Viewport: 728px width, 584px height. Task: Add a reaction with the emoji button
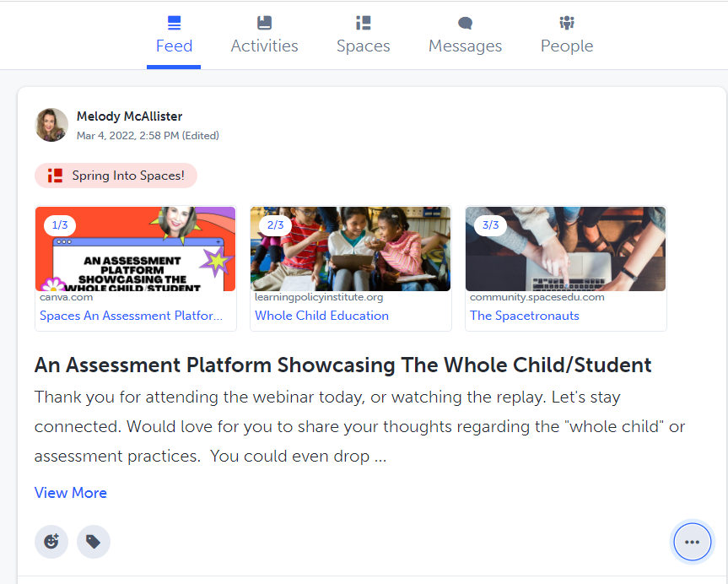click(x=51, y=542)
